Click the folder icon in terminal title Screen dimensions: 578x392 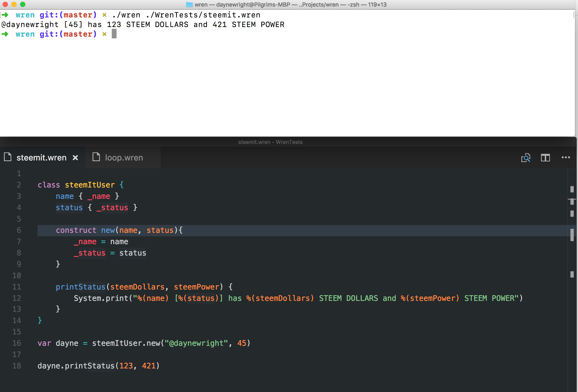pyautogui.click(x=189, y=5)
